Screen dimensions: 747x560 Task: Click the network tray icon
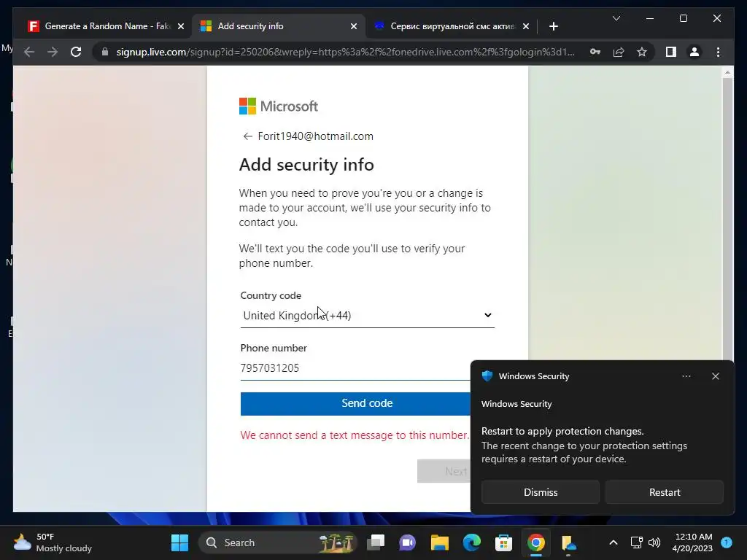tap(636, 542)
